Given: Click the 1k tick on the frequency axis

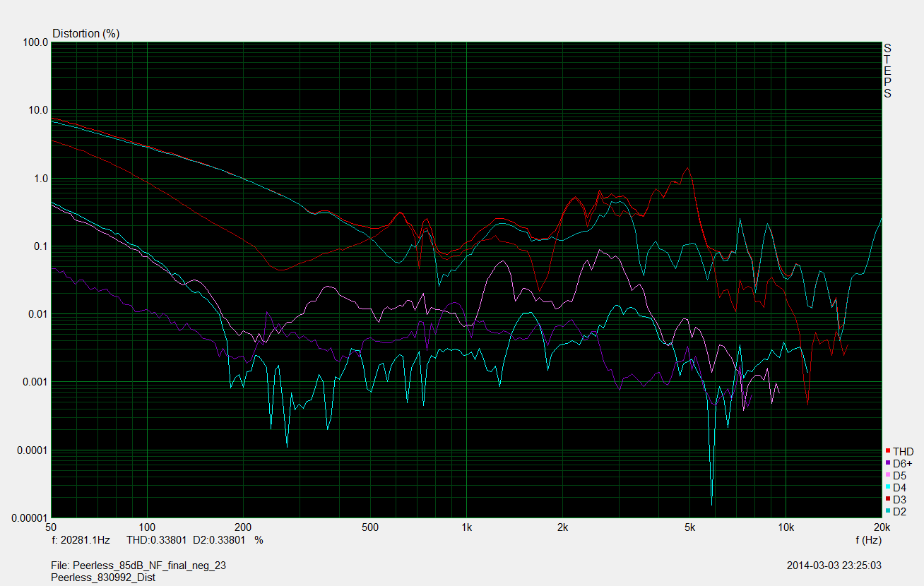Looking at the screenshot, I should tap(466, 527).
